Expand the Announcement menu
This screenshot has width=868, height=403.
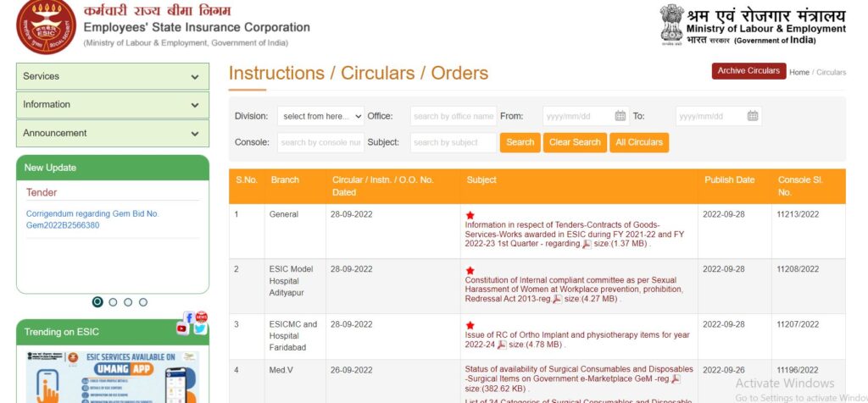[x=113, y=133]
